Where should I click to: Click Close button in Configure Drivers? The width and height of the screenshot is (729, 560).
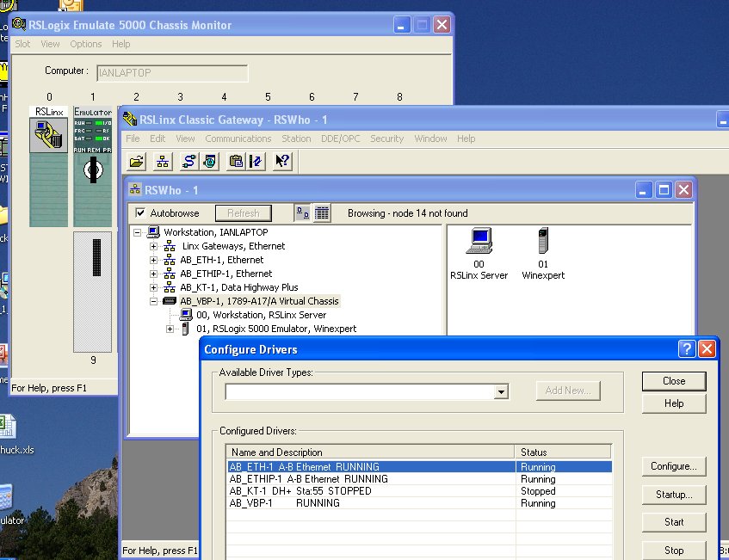click(x=674, y=381)
